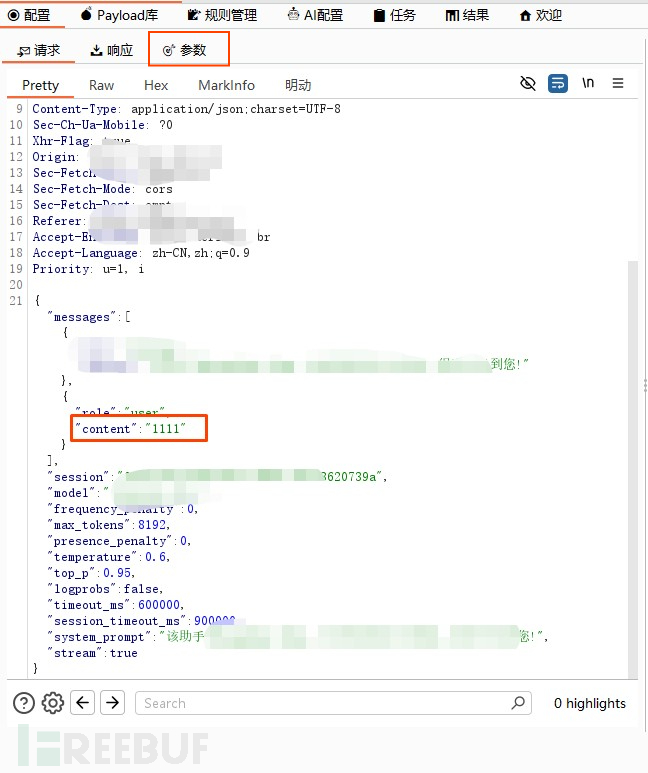The height and width of the screenshot is (773, 648).
Task: Switch to the Hex view tab
Action: coord(156,85)
